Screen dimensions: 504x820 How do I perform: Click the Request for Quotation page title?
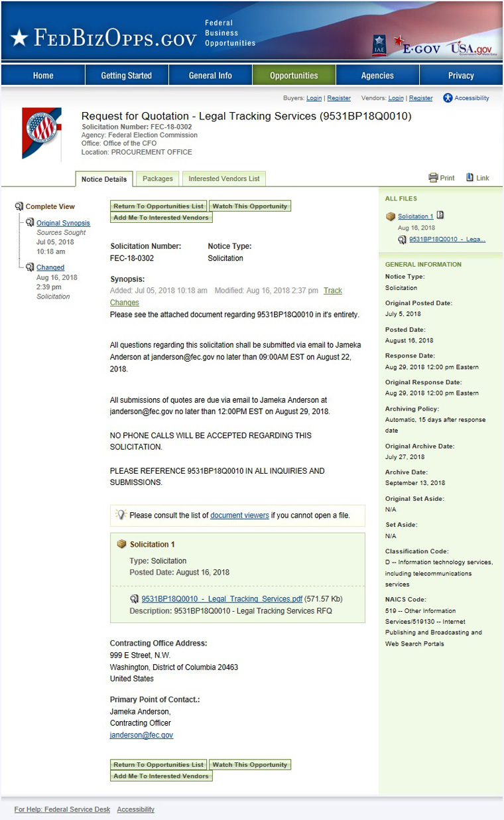247,116
